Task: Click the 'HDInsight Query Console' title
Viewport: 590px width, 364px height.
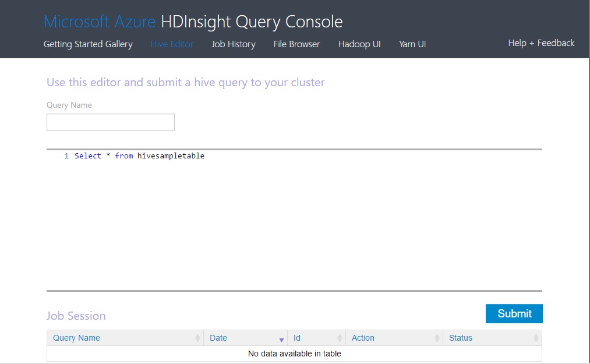Action: coord(252,22)
